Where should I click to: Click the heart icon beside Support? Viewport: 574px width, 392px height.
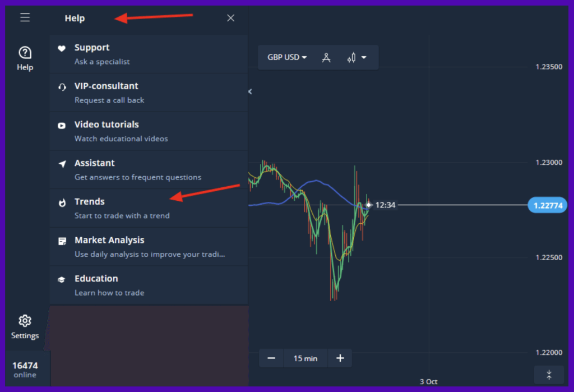(62, 48)
